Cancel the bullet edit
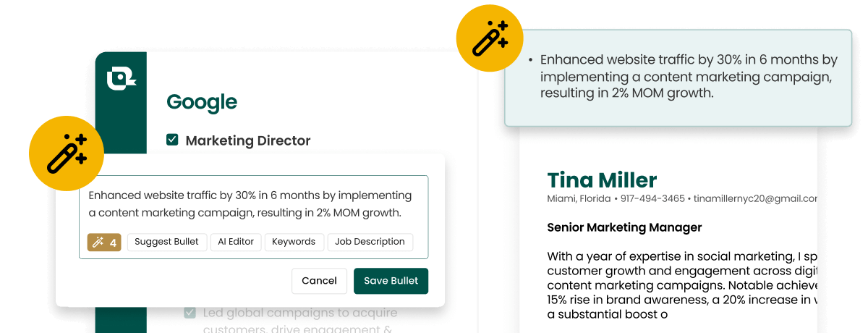Screen dimensions: 868x333 320,281
